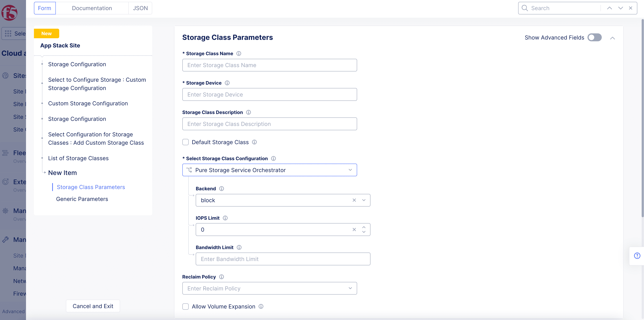The image size is (644, 320).
Task: Enable the Default Storage Class checkbox
Action: 185,142
